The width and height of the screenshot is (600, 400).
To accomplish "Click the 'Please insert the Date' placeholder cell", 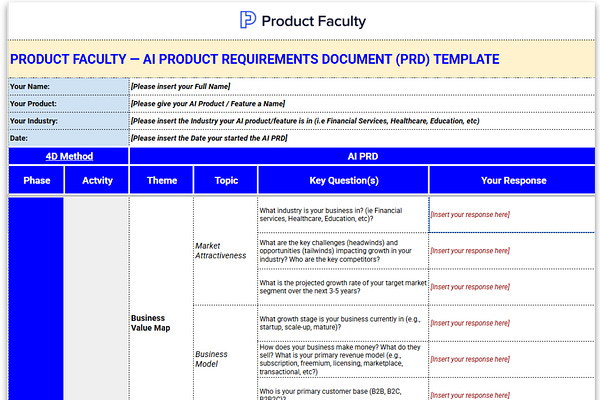I will click(362, 138).
